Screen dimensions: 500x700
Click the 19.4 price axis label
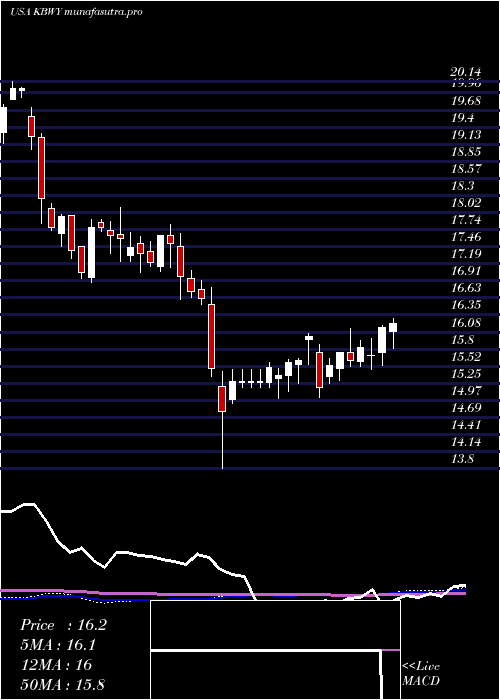[462, 118]
